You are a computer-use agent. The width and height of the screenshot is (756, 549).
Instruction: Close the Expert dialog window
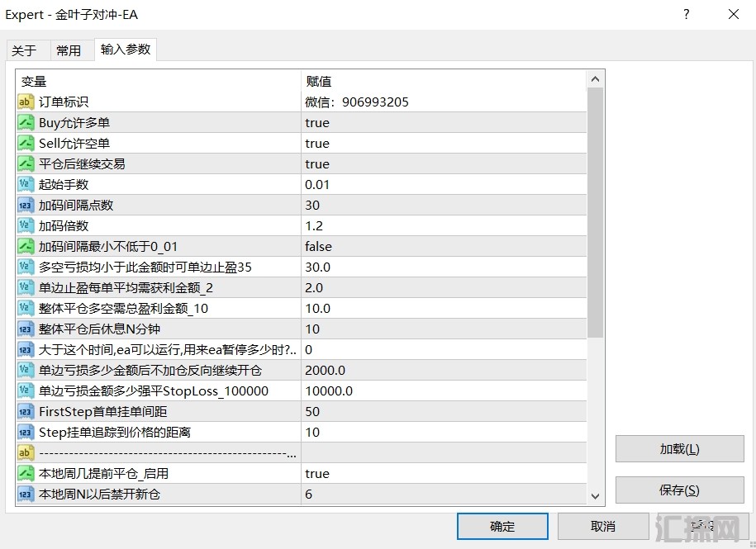click(x=734, y=15)
